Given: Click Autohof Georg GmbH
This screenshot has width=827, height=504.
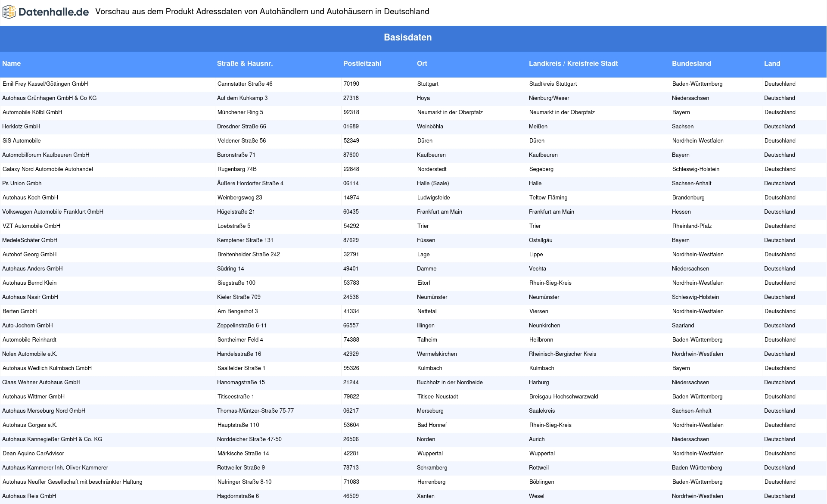Looking at the screenshot, I should pyautogui.click(x=30, y=255).
